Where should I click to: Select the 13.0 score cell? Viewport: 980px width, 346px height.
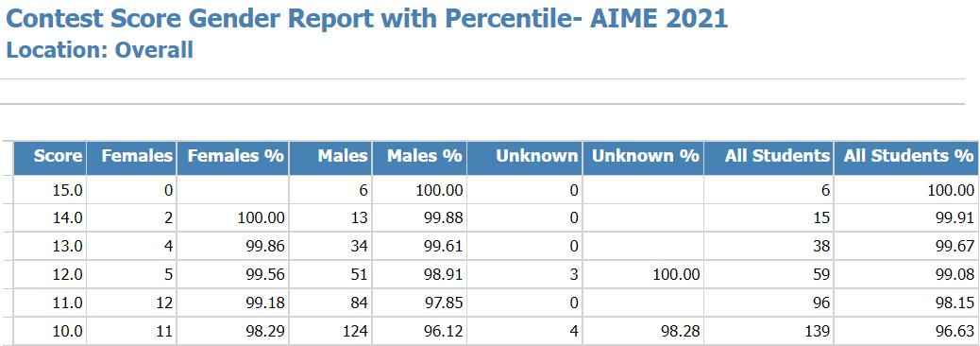coord(49,246)
